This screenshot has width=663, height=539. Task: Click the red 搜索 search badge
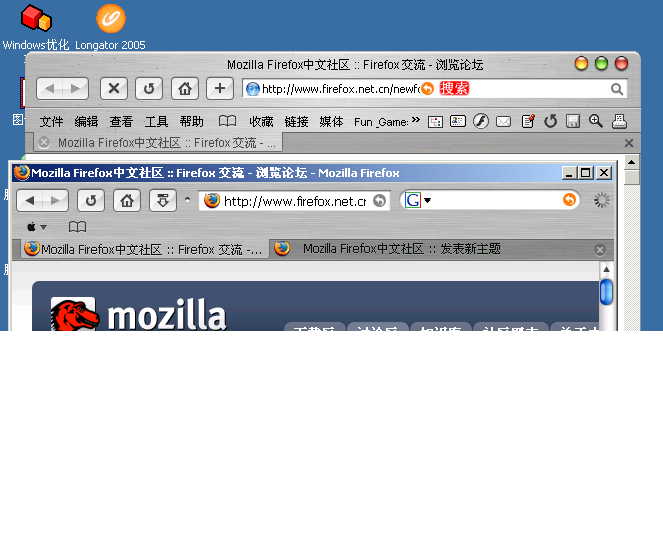(454, 89)
